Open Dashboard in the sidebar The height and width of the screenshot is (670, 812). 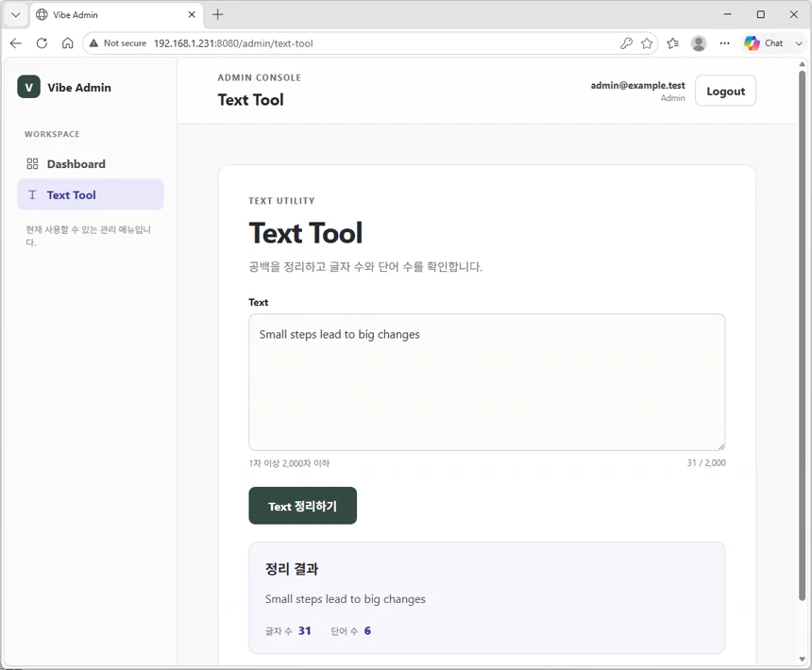pos(91,164)
